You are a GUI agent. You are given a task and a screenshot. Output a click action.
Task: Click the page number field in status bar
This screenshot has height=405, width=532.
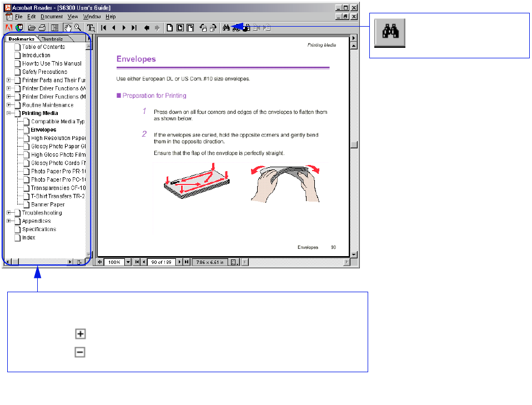(162, 262)
